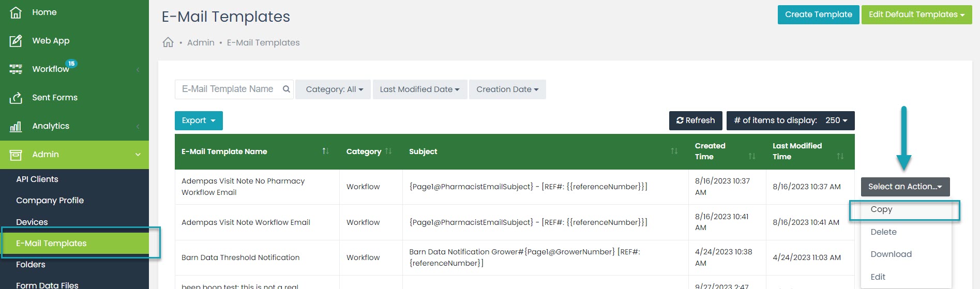
Task: Click the E-Mail Template Name search field
Action: coord(228,89)
